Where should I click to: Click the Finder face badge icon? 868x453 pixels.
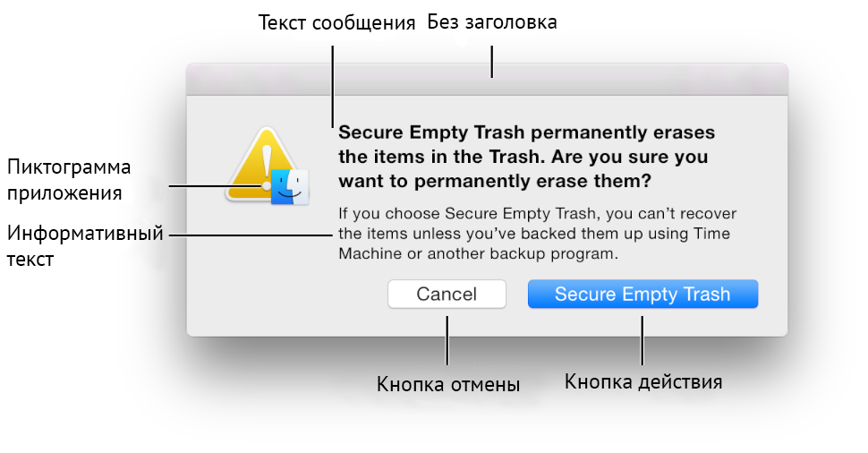(289, 185)
